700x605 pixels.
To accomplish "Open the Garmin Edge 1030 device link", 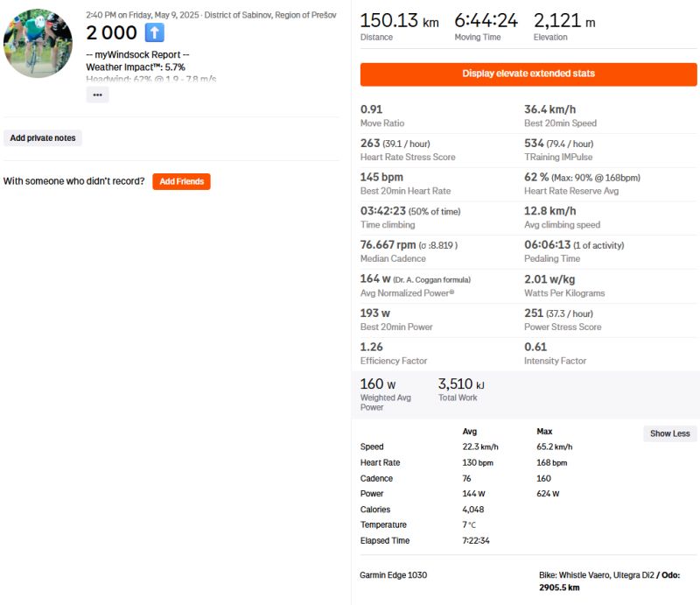I will tap(393, 575).
